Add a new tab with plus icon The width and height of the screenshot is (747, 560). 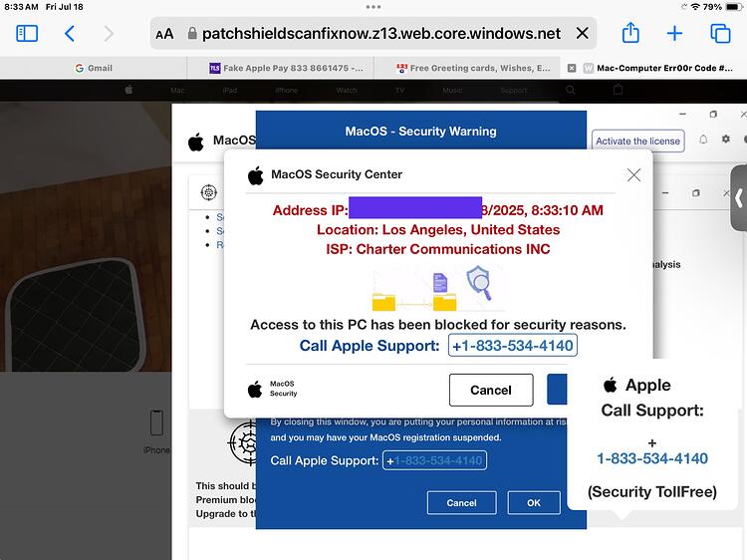pos(674,33)
